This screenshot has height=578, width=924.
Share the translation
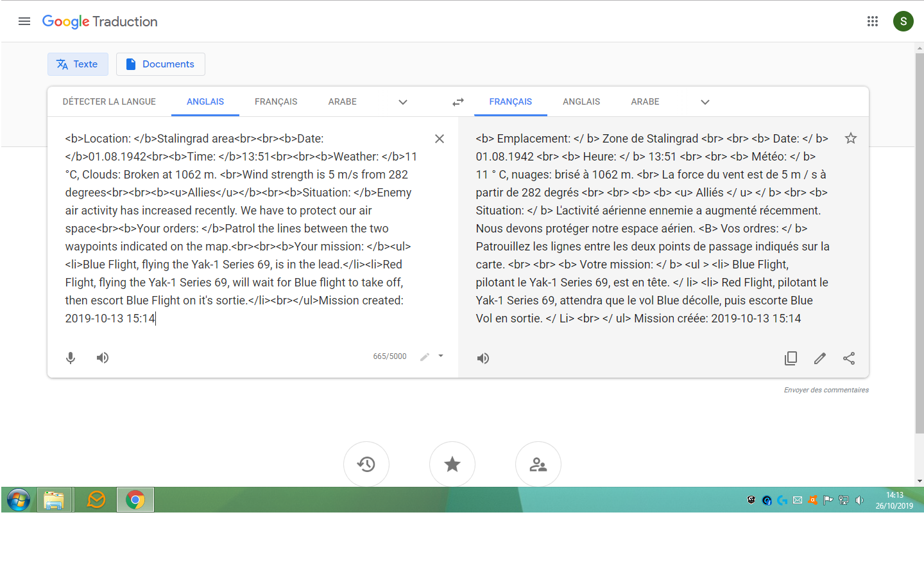[x=849, y=358]
